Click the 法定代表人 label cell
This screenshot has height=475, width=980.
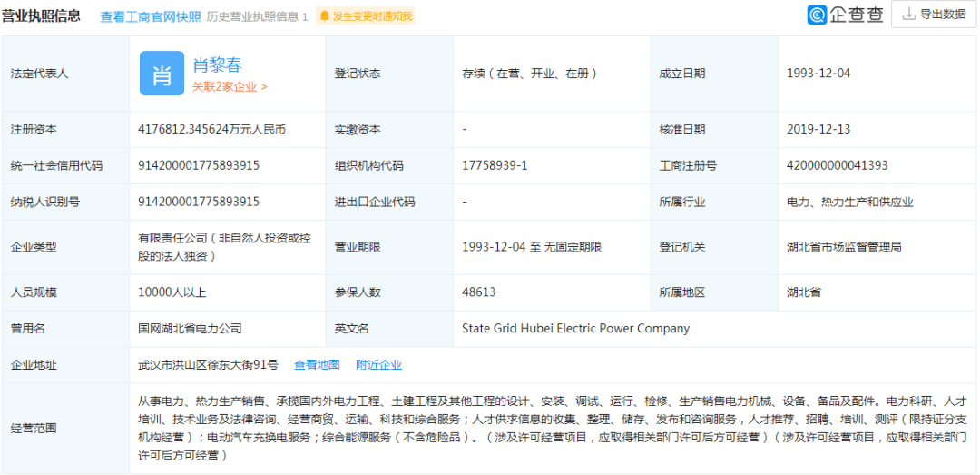[x=65, y=74]
